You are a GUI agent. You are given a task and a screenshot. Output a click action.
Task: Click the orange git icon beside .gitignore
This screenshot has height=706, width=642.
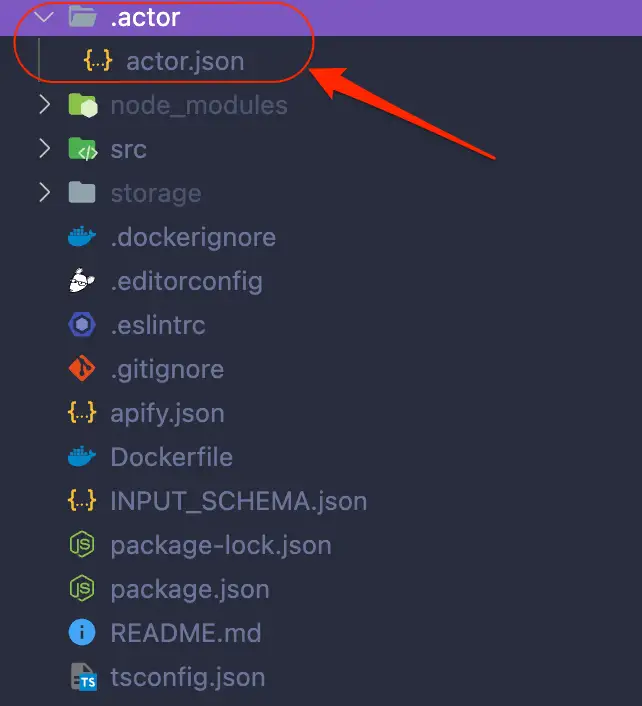point(81,369)
